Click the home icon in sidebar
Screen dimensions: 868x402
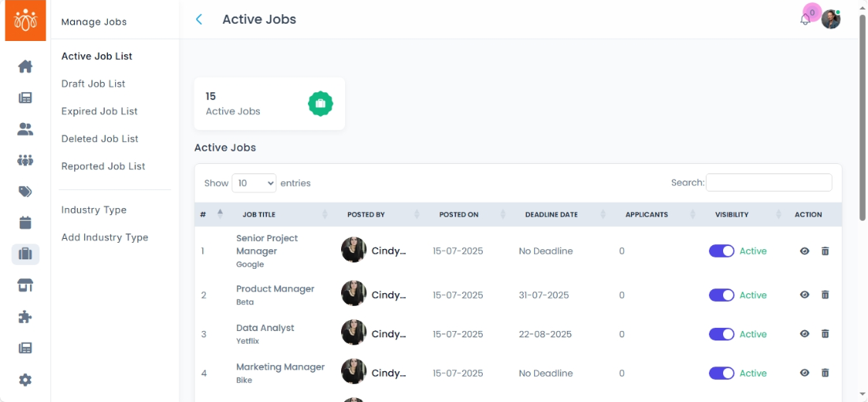25,67
